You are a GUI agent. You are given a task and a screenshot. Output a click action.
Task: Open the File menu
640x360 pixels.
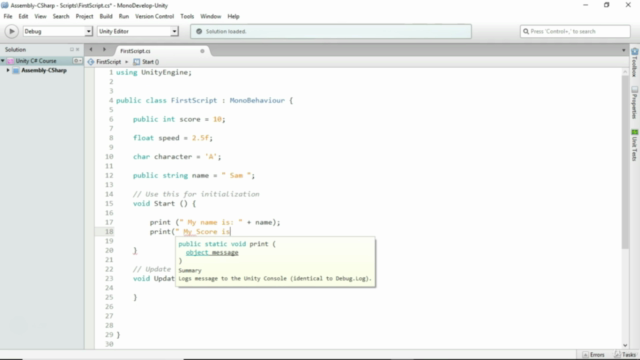tap(8, 16)
